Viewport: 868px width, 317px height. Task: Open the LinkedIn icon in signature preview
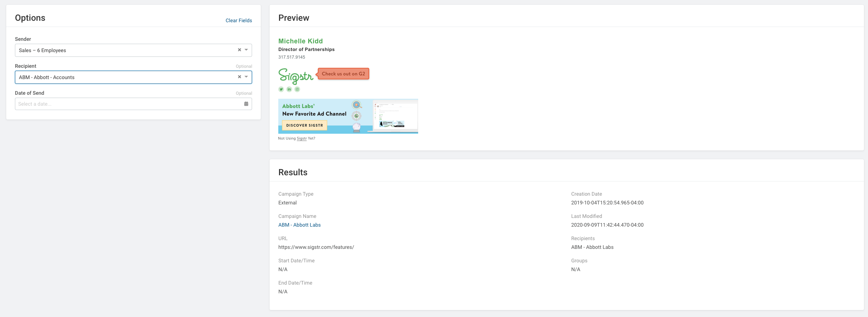(289, 89)
